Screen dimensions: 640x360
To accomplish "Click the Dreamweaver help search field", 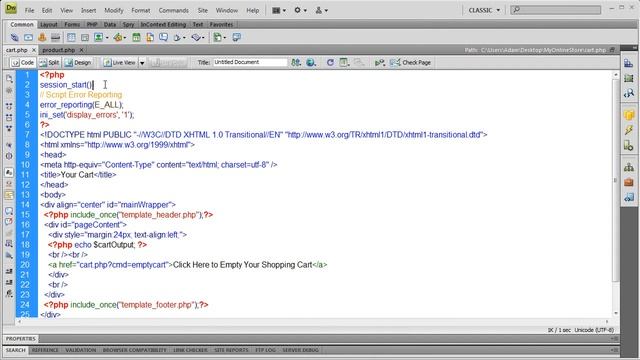I will [556, 9].
